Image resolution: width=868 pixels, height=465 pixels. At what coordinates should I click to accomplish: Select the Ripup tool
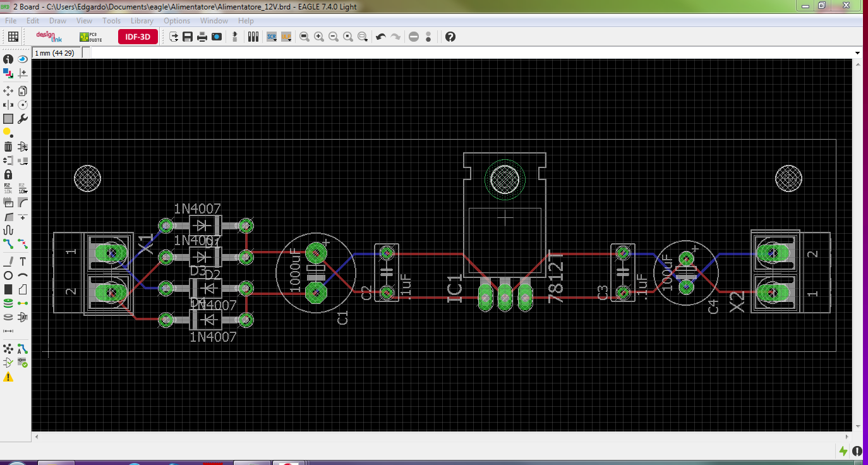[23, 243]
